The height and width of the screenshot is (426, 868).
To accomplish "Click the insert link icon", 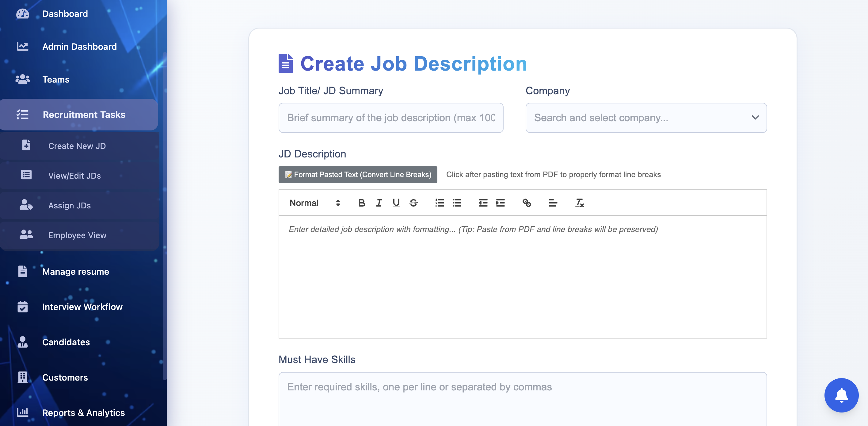I will [x=527, y=203].
